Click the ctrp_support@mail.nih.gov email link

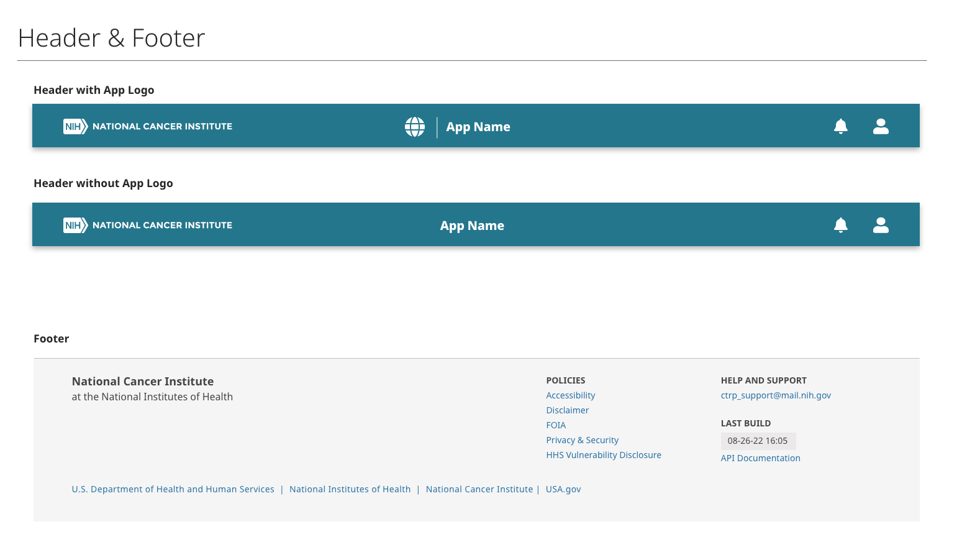tap(776, 395)
